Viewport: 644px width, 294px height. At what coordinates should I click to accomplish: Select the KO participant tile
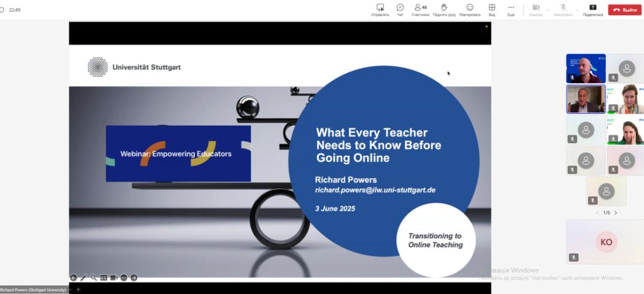click(x=605, y=242)
